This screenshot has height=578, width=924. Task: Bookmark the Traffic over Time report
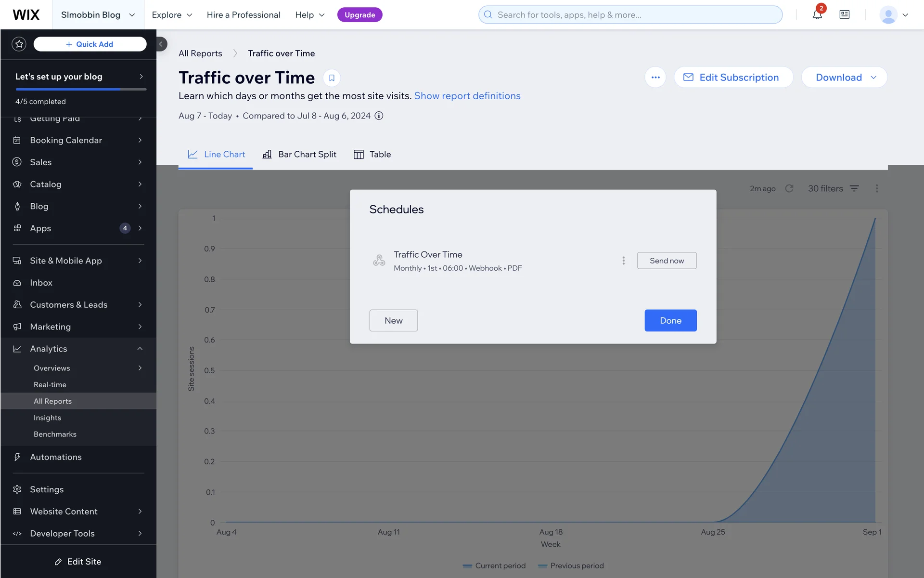[x=332, y=78]
